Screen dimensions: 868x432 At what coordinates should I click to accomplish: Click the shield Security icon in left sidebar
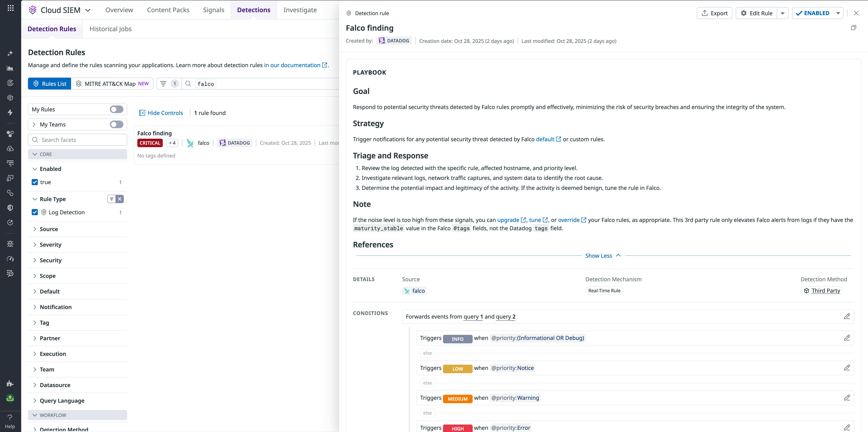point(10,207)
